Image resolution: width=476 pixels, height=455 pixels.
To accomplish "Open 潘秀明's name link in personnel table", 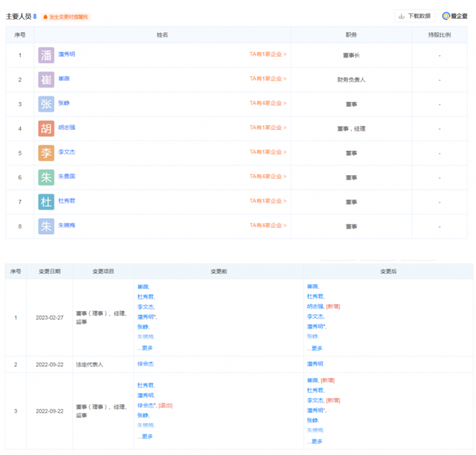I will pos(67,54).
